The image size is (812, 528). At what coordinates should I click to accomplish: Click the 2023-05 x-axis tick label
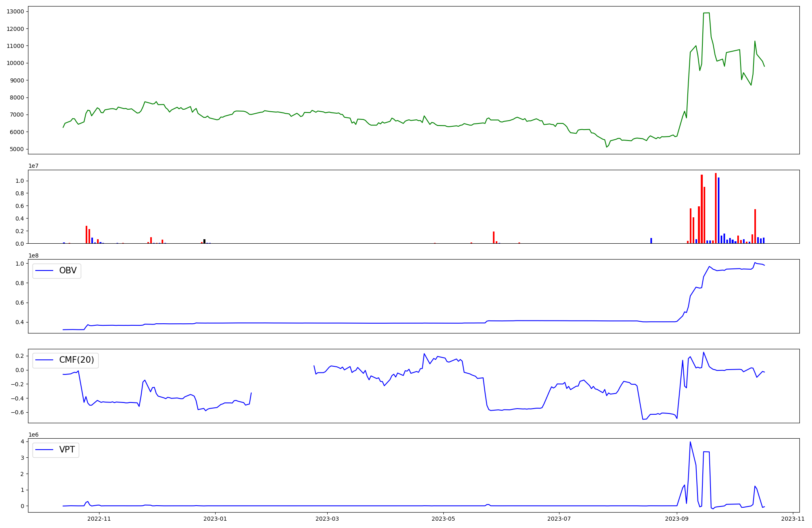[x=443, y=519]
